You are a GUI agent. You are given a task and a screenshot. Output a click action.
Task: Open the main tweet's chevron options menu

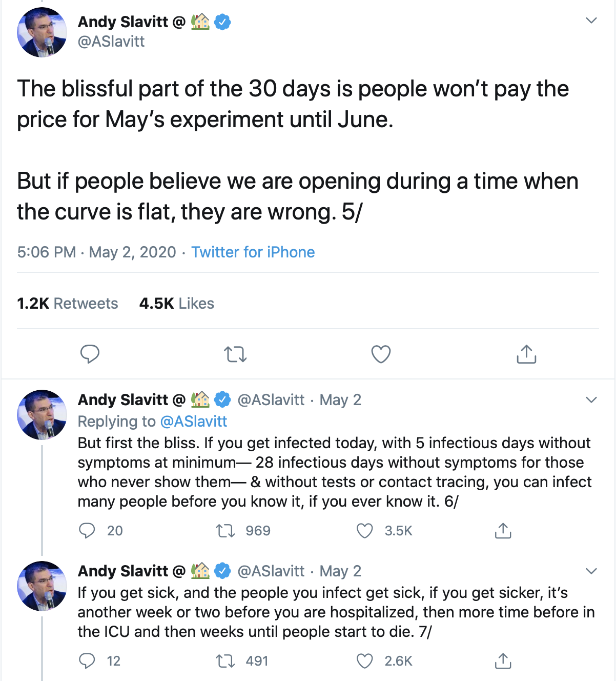click(591, 21)
